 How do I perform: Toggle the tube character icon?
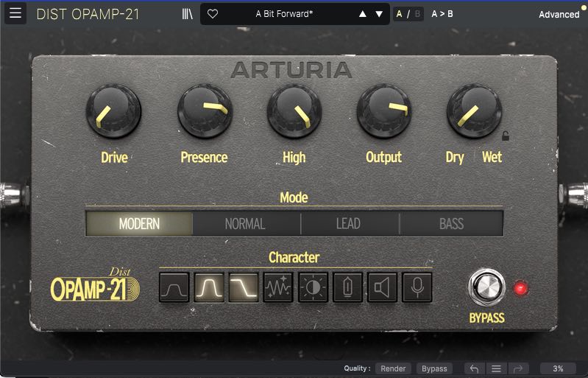coord(347,287)
